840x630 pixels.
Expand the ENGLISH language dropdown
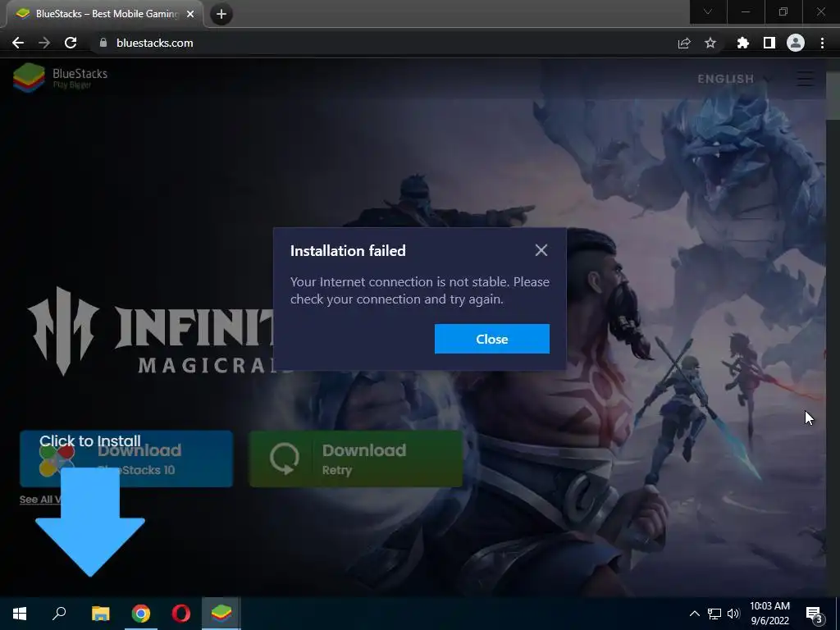point(734,79)
